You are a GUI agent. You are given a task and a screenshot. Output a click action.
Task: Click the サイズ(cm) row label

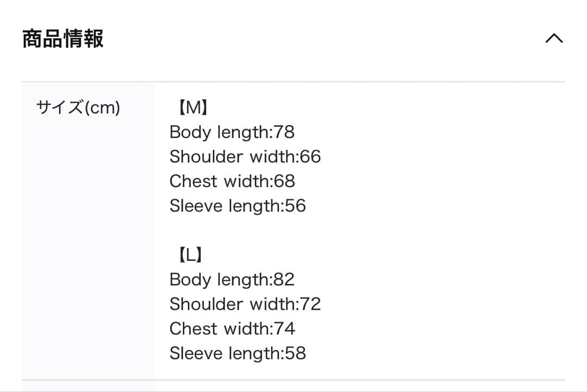pyautogui.click(x=78, y=108)
